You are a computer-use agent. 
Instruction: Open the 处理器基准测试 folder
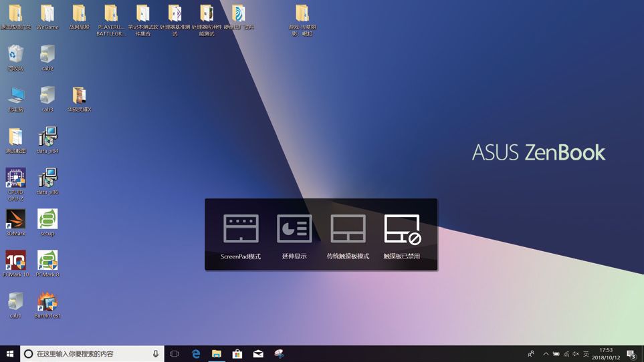coord(175,21)
